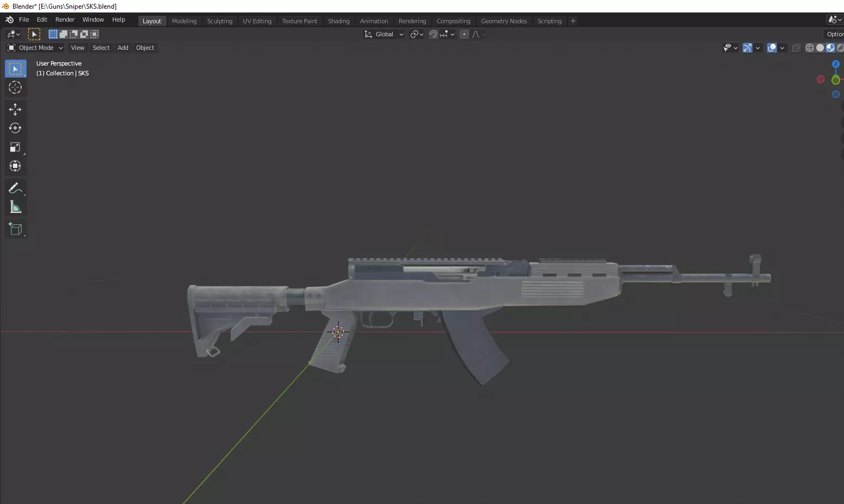Set selection mode to Intersect
Image resolution: width=844 pixels, height=504 pixels.
point(94,34)
